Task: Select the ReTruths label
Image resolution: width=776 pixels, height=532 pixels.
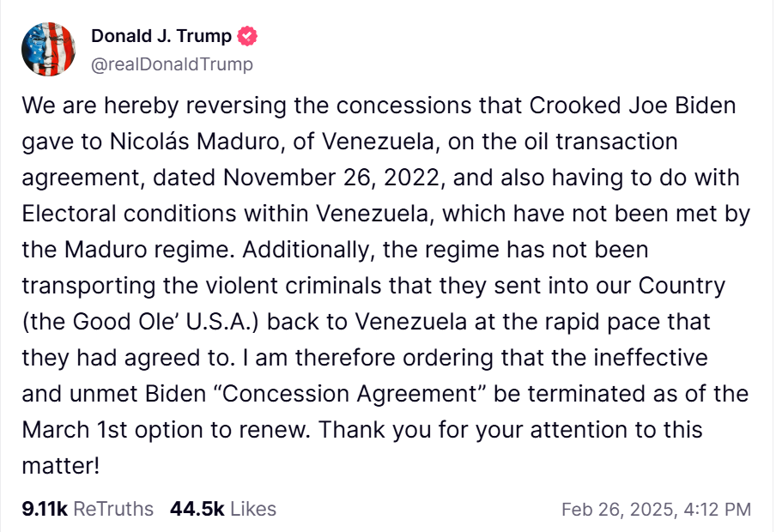Action: [x=113, y=509]
